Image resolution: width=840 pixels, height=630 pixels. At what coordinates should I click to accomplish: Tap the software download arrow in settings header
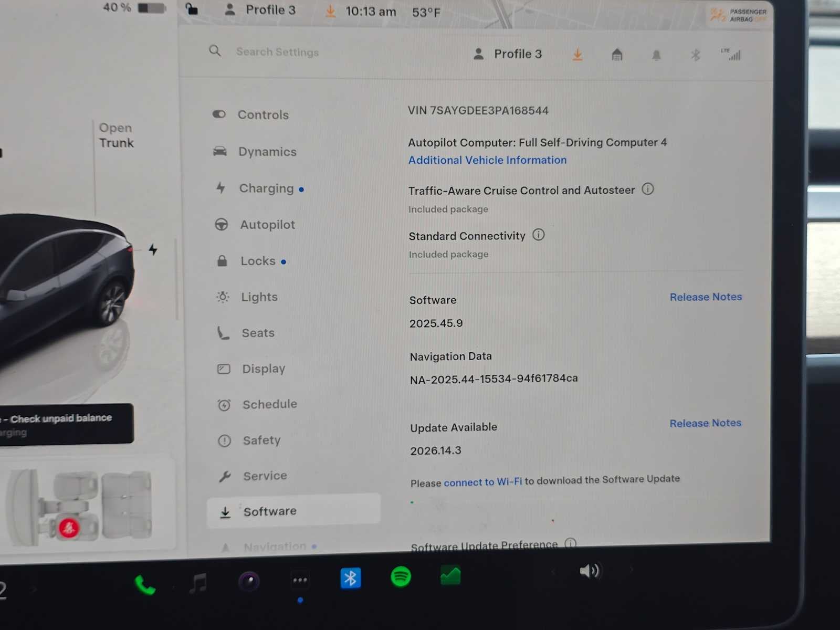[x=577, y=55]
